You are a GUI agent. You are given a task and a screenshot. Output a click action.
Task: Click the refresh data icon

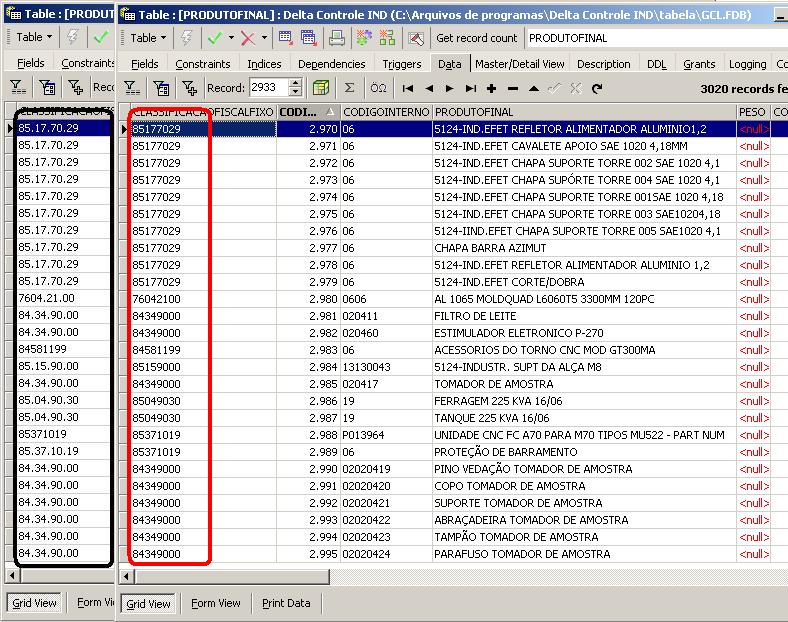(597, 88)
